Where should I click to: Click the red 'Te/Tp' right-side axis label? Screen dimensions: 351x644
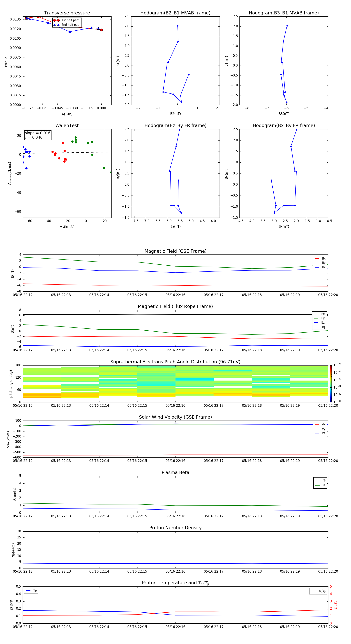pos(336,605)
